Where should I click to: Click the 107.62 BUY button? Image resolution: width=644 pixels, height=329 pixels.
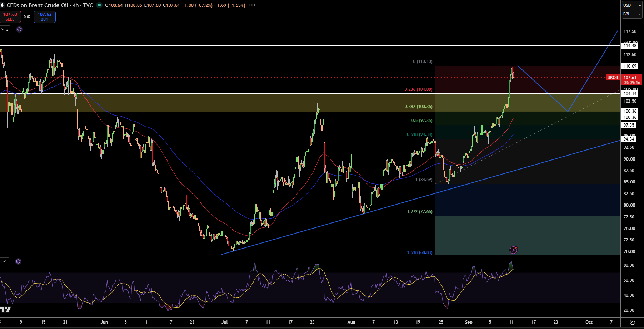pos(45,16)
